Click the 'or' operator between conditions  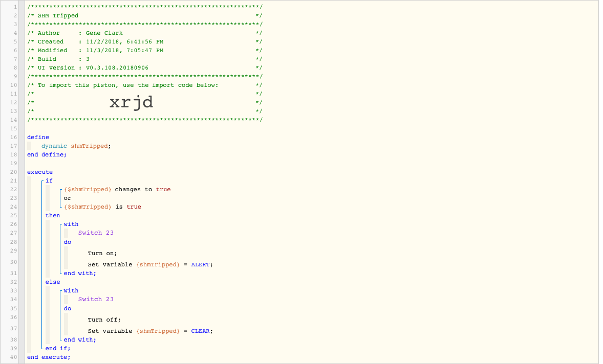tap(67, 198)
